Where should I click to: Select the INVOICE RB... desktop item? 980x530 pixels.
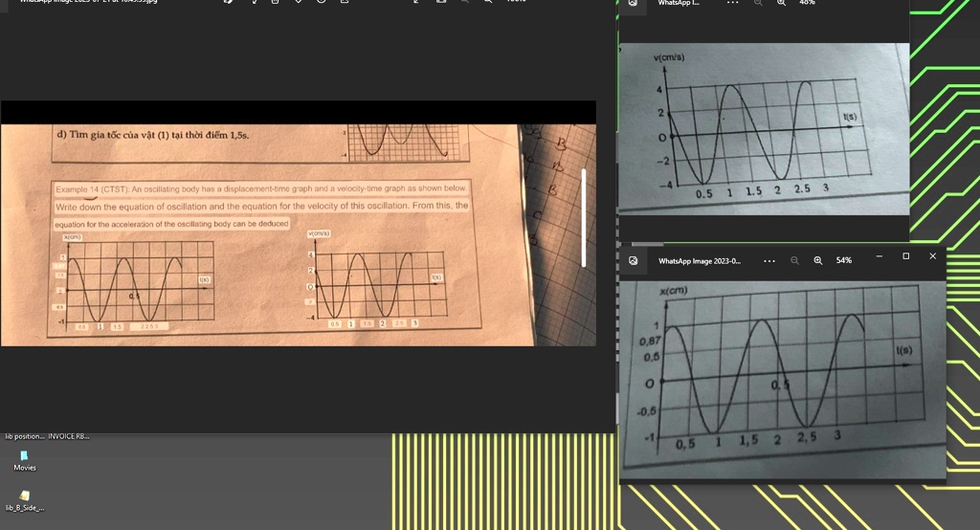click(x=68, y=436)
